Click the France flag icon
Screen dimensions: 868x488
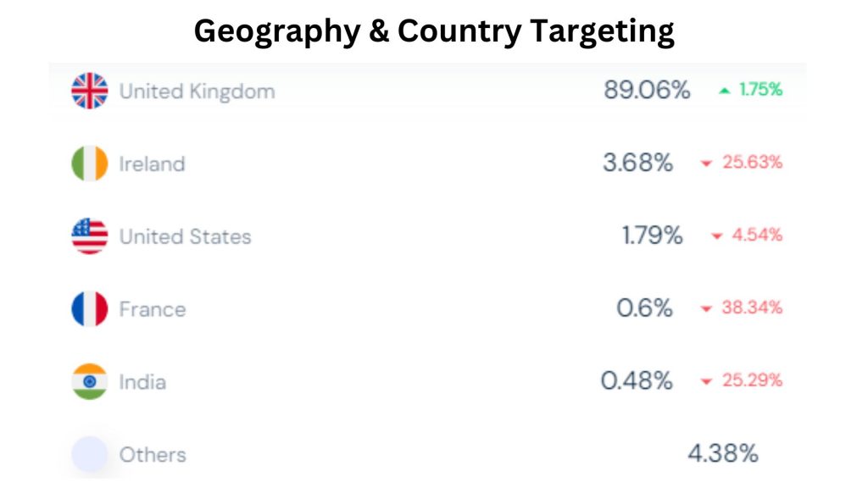90,308
